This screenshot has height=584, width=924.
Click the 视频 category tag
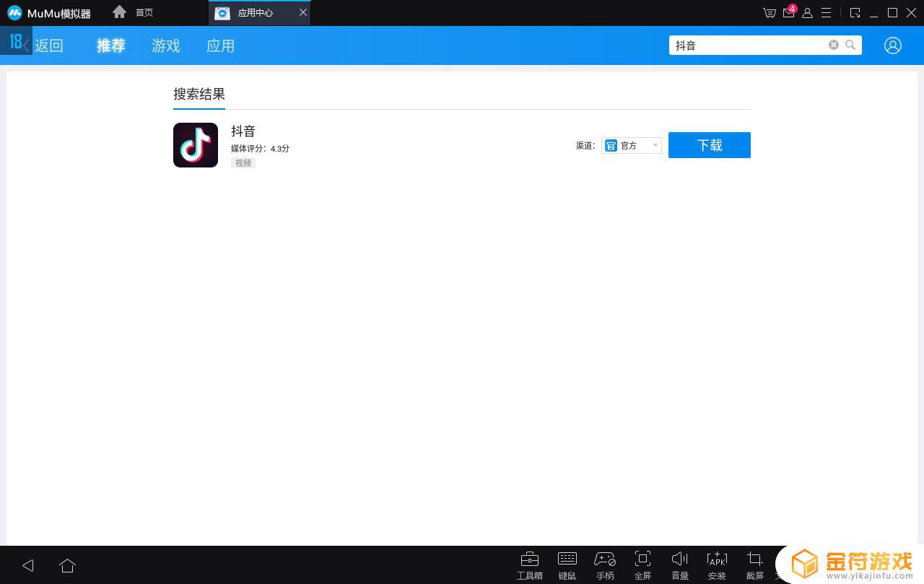click(243, 163)
